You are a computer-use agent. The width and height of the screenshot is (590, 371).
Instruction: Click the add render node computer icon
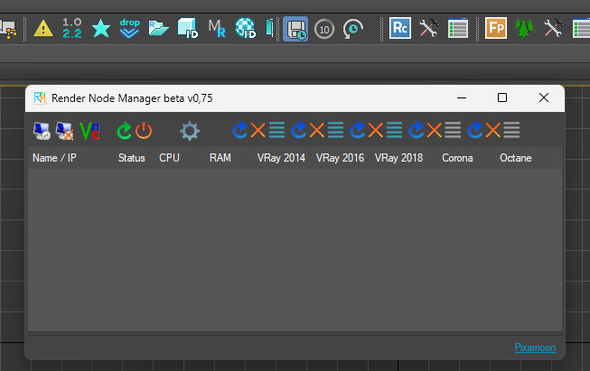coord(41,131)
